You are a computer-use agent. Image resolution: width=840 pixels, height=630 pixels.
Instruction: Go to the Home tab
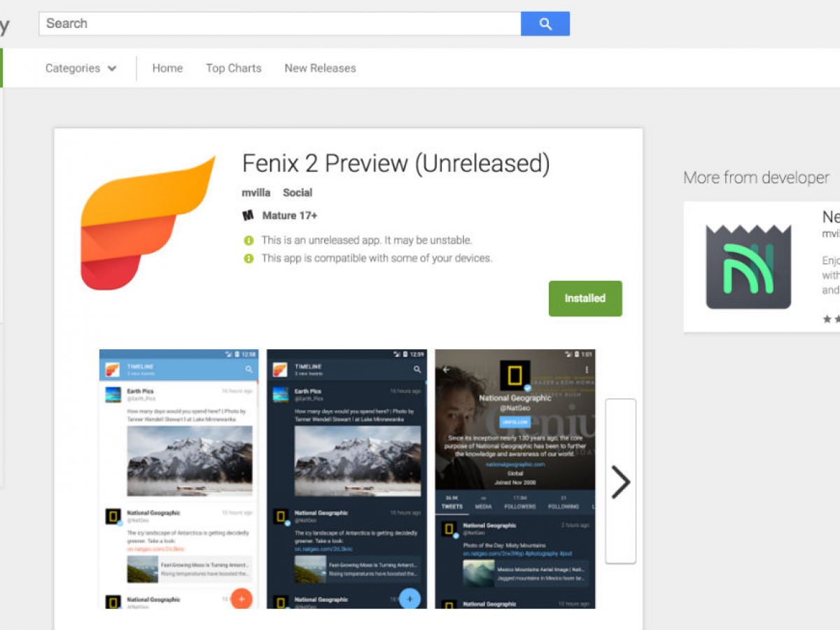pyautogui.click(x=167, y=68)
